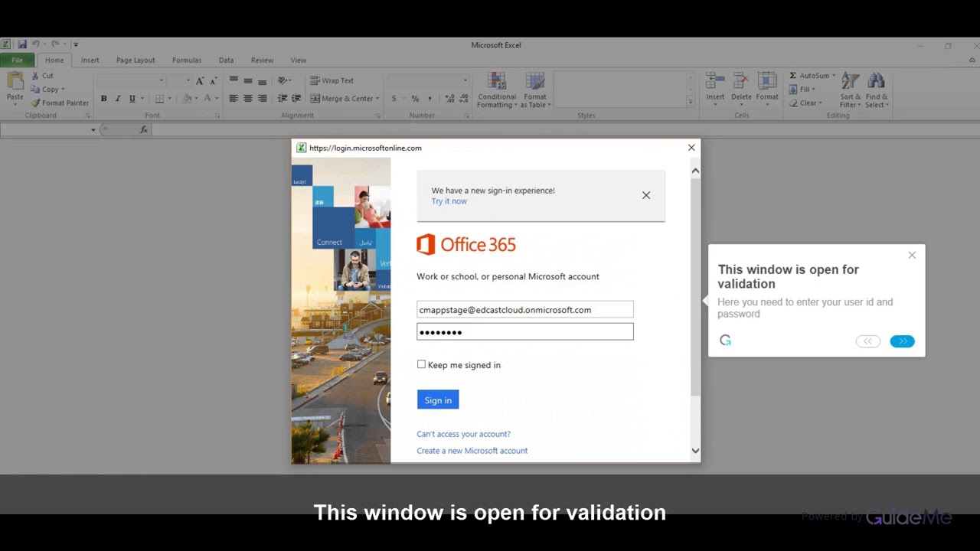Switch to the Review ribbon tab

coord(262,60)
